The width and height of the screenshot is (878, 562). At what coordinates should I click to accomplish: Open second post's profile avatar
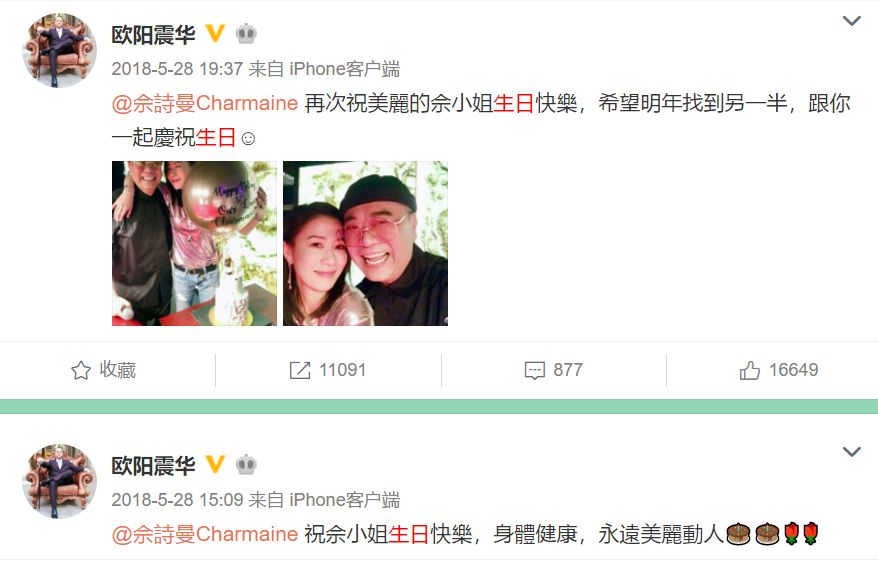point(59,481)
